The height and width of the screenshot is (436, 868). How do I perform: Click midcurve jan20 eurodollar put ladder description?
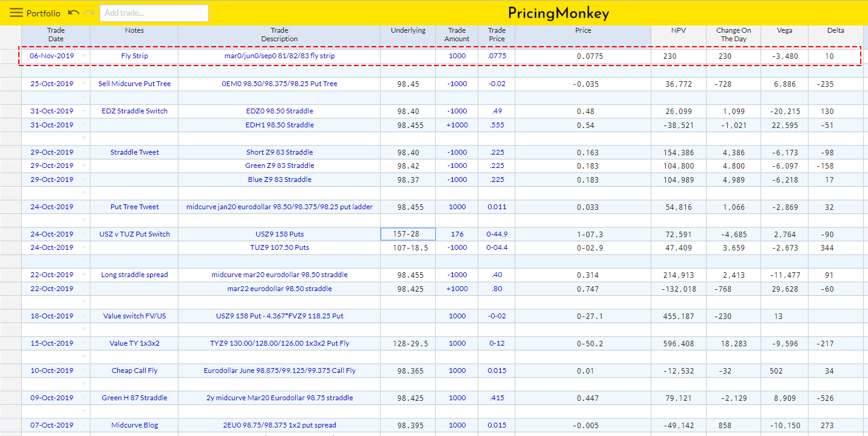(279, 207)
